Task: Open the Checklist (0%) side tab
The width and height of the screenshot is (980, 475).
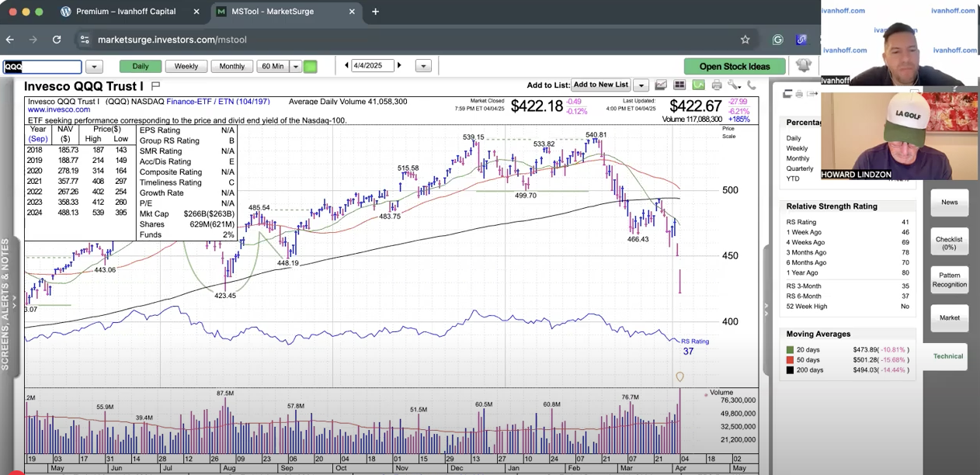Action: point(949,243)
